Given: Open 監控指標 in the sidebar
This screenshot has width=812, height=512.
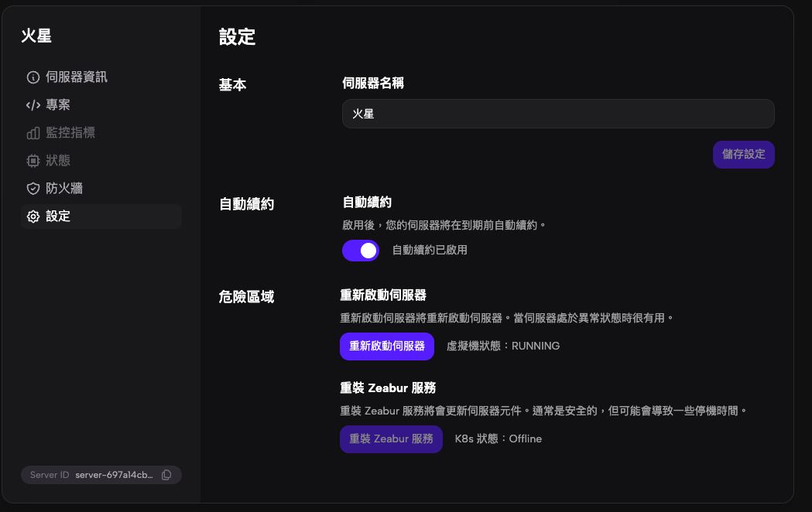Looking at the screenshot, I should [70, 133].
